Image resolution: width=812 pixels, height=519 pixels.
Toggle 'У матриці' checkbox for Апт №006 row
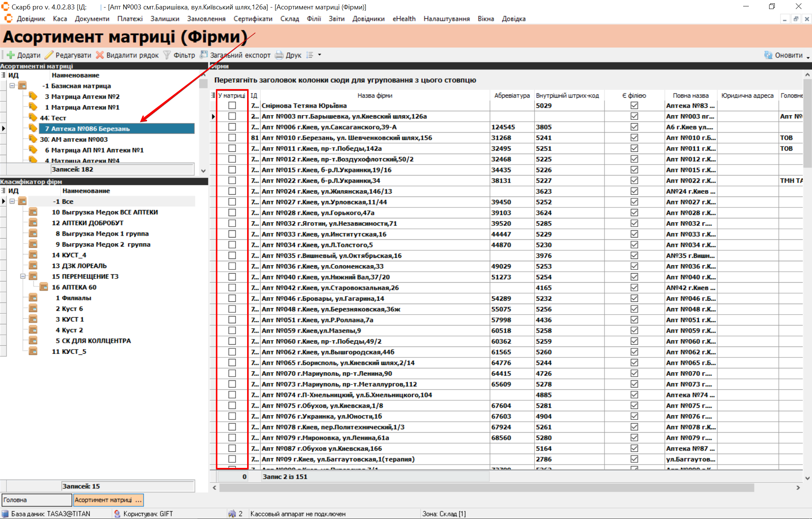pos(232,127)
